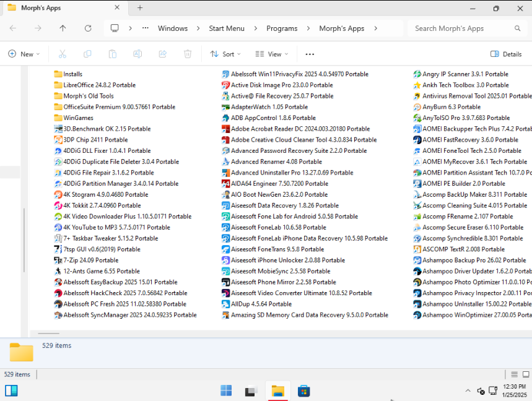The image size is (532, 401).
Task: Click the Copy icon in toolbar
Action: click(x=87, y=54)
